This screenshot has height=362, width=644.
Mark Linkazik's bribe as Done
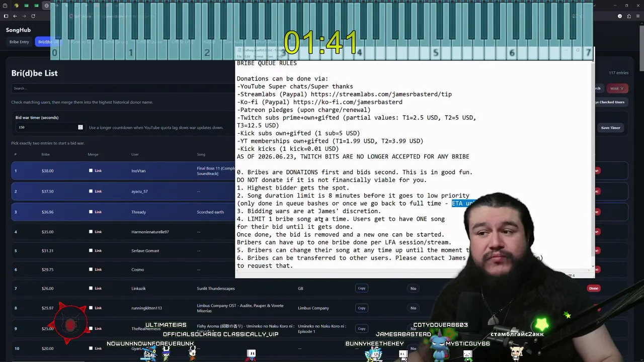[x=594, y=288]
